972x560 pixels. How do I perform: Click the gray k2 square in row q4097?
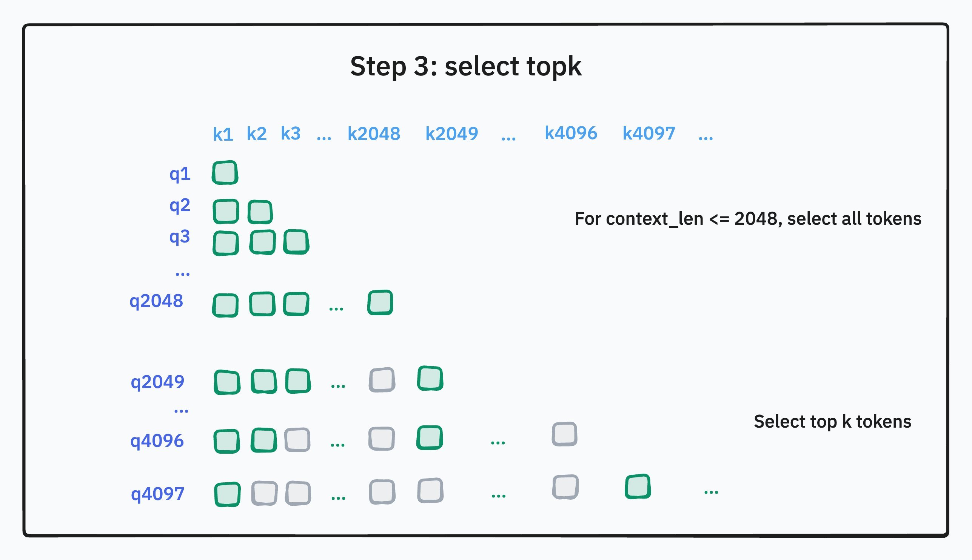point(264,493)
